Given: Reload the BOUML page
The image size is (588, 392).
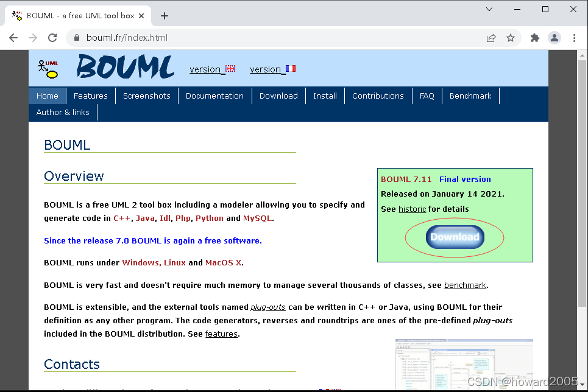Looking at the screenshot, I should tap(52, 38).
